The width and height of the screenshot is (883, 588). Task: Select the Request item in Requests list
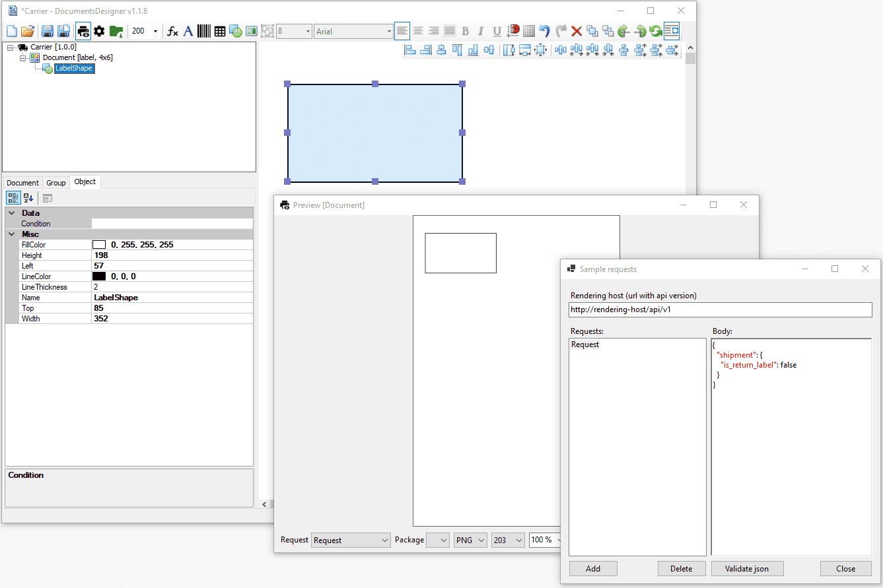tap(585, 344)
